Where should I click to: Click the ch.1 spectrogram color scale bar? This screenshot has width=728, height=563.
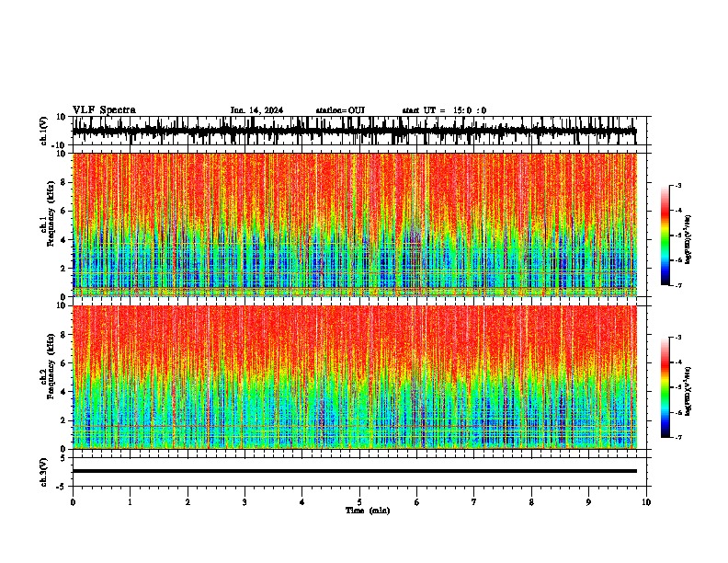(x=665, y=236)
